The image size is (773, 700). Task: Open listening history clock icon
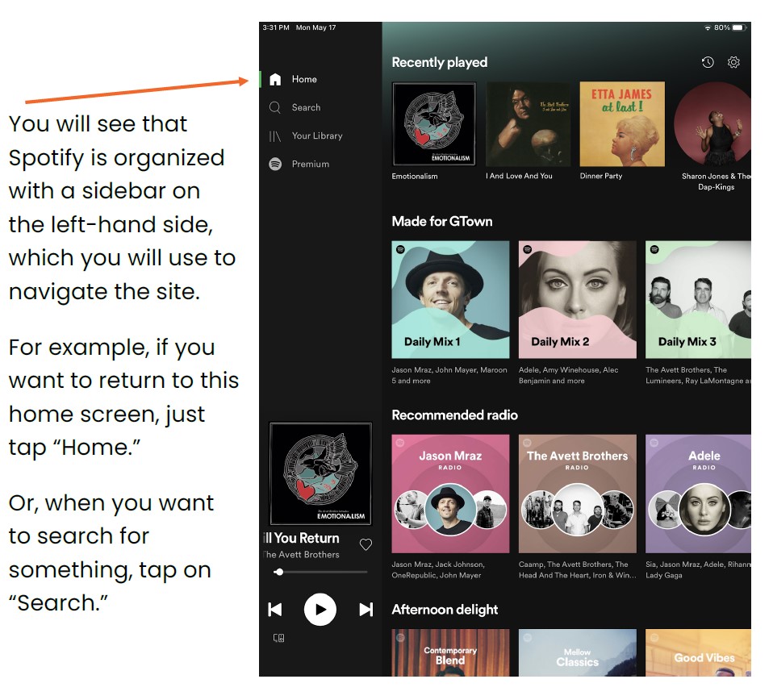(x=708, y=62)
